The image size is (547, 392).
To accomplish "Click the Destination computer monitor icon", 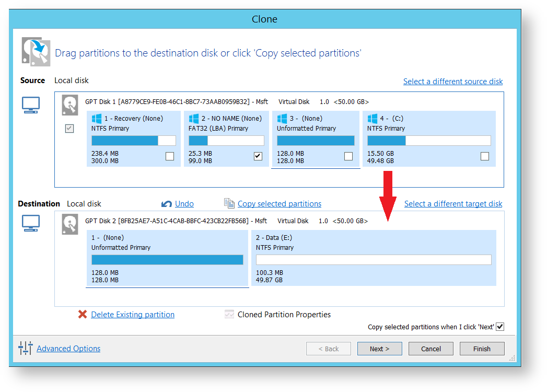I will coord(31,223).
